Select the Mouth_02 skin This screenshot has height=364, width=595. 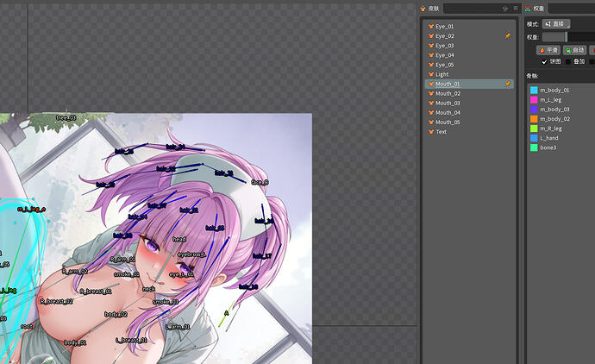469,94
